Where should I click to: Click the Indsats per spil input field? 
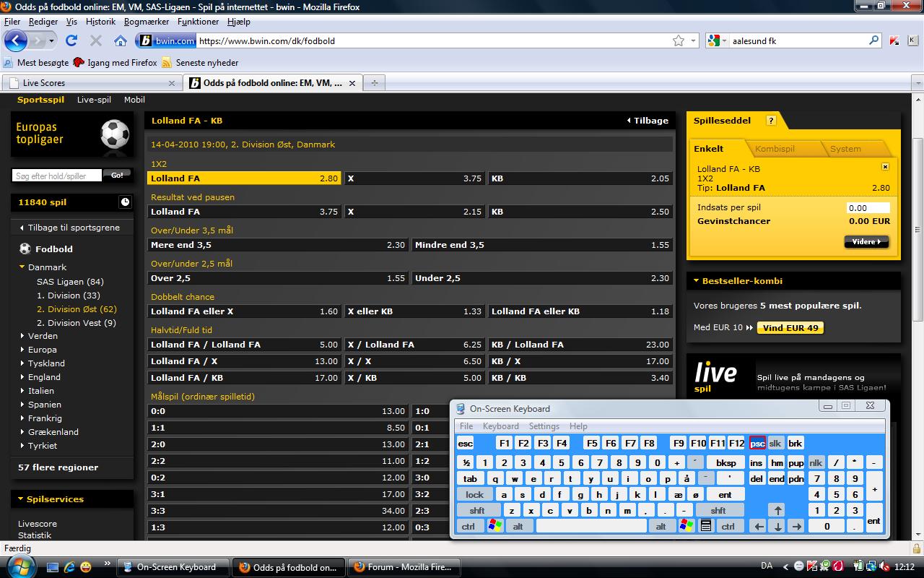tap(868, 207)
